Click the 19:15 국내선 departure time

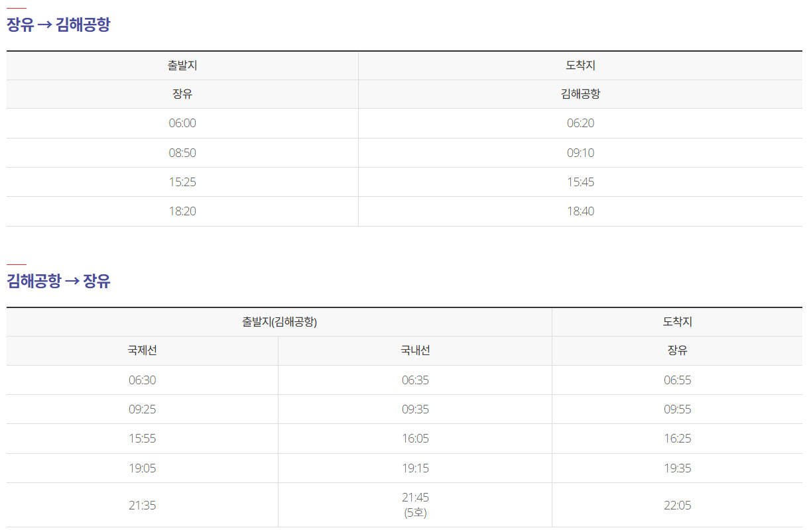coord(414,468)
